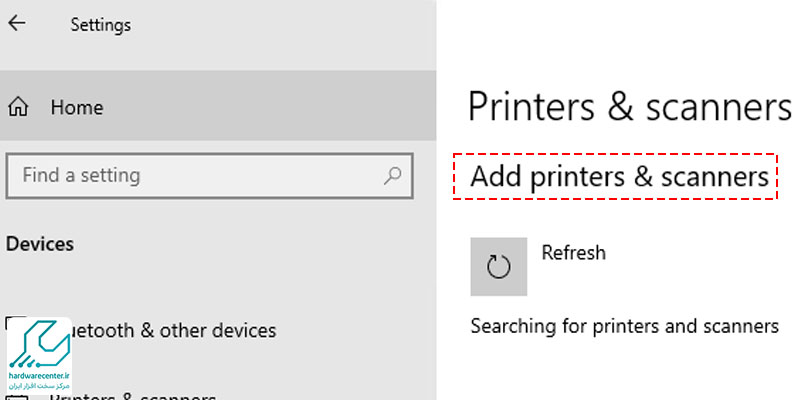Click the Add printers & scanners heading
The height and width of the screenshot is (400, 800).
(x=620, y=177)
